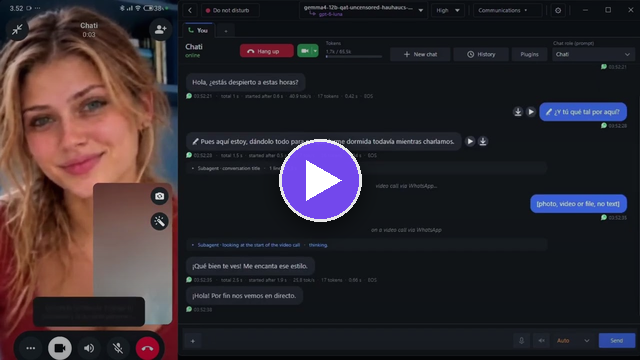Add a participant to the call
The height and width of the screenshot is (360, 640).
(160, 29)
